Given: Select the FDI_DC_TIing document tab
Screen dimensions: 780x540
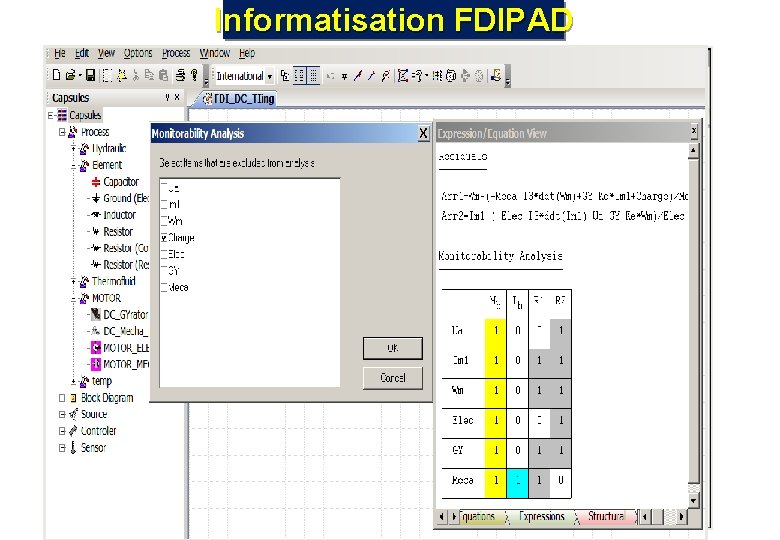Looking at the screenshot, I should click(x=239, y=99).
